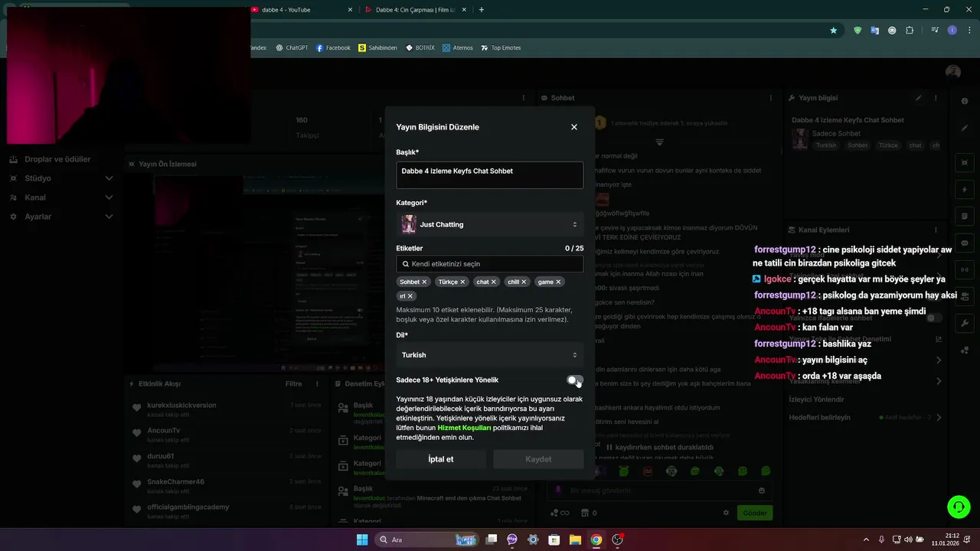This screenshot has width=980, height=551.
Task: Click the info icon in right toolbar
Action: click(965, 101)
